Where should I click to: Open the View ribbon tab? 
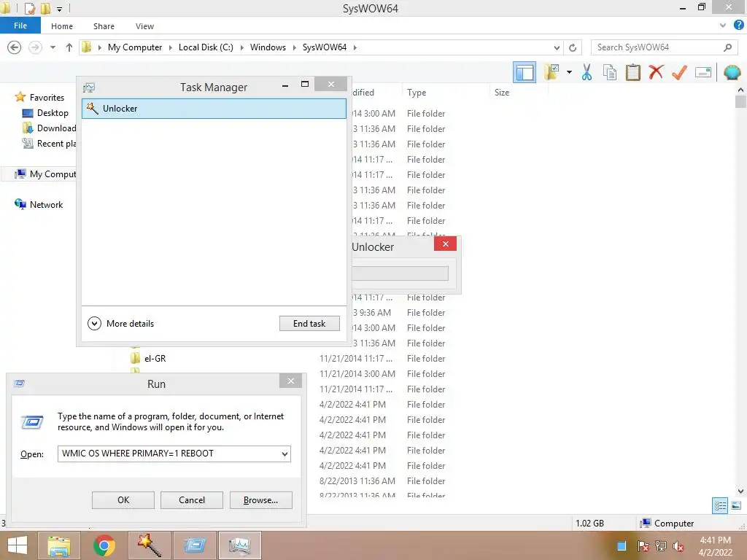pyautogui.click(x=144, y=26)
